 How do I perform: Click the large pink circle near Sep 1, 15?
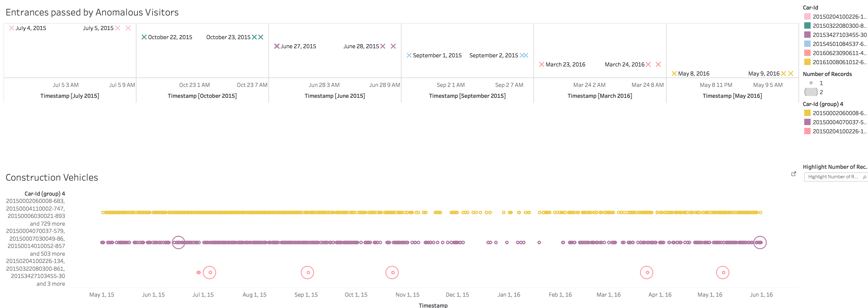point(307,272)
